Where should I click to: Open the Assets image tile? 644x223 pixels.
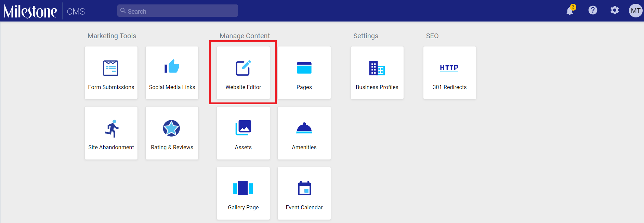click(243, 133)
